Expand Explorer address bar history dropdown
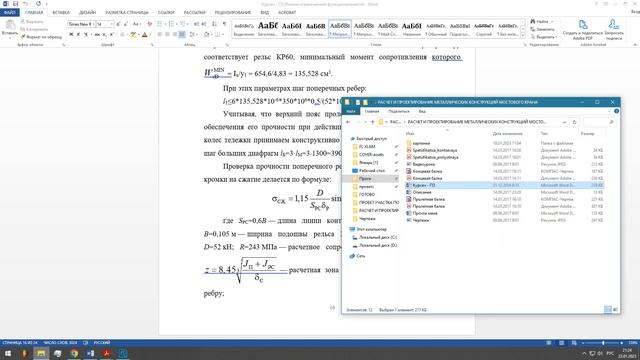The image size is (640, 360). click(x=564, y=122)
